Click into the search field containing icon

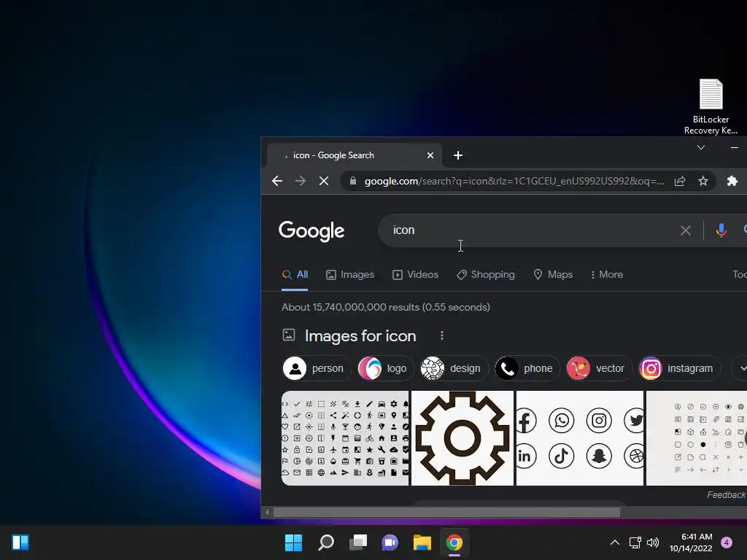tap(529, 230)
